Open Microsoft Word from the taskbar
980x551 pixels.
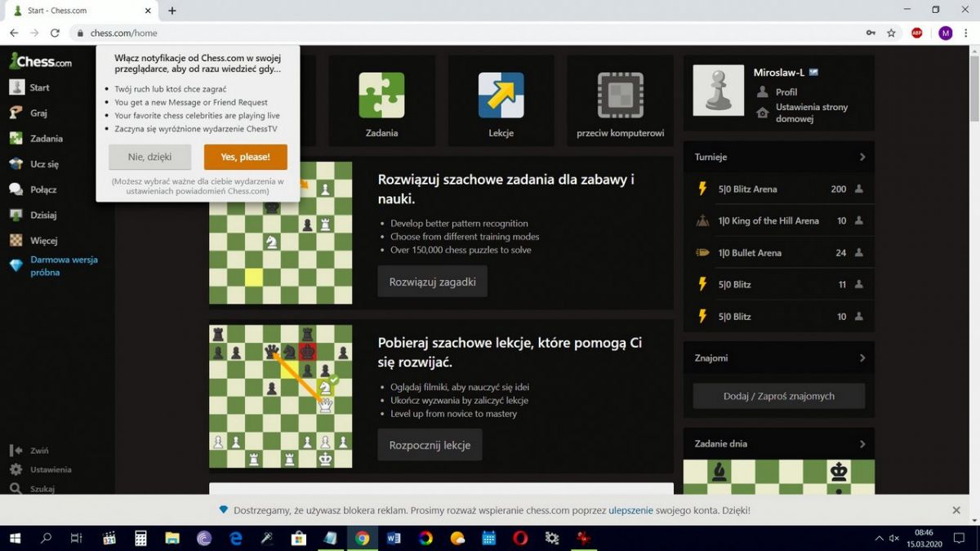pyautogui.click(x=394, y=538)
